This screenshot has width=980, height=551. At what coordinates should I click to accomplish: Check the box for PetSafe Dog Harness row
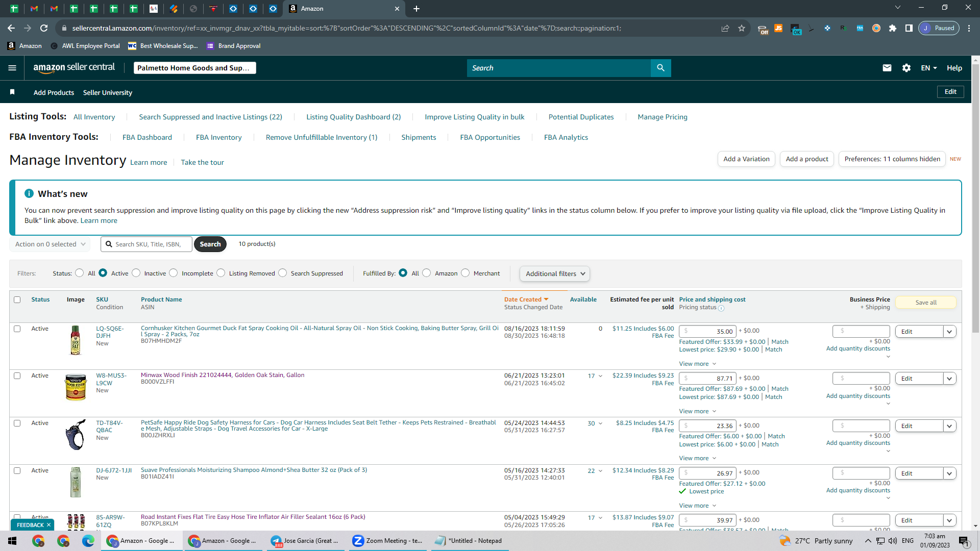tap(17, 423)
